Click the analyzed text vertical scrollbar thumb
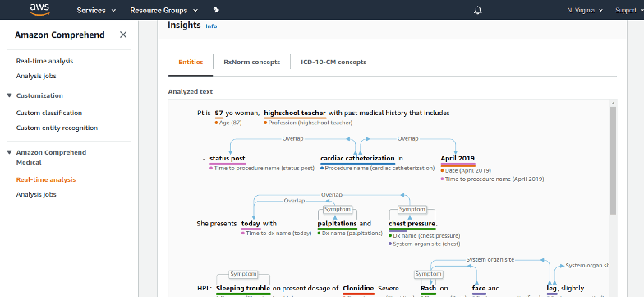Viewport: 644px width, 297px height. click(613, 160)
